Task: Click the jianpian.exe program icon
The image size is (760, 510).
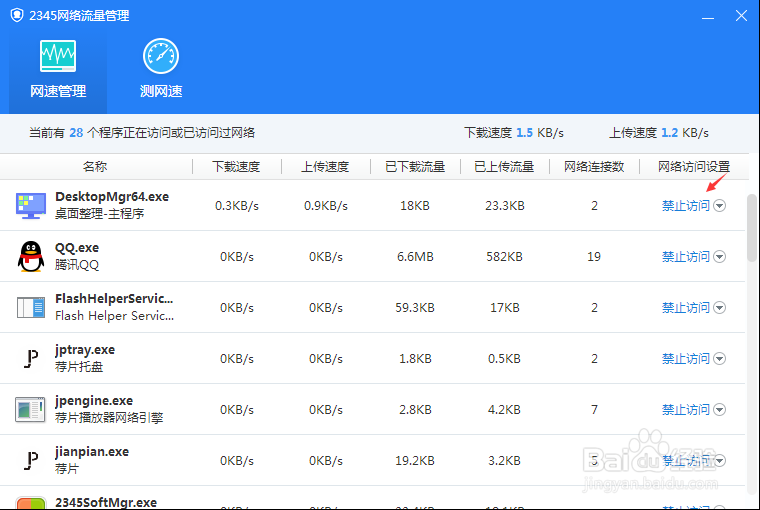Action: (x=31, y=461)
